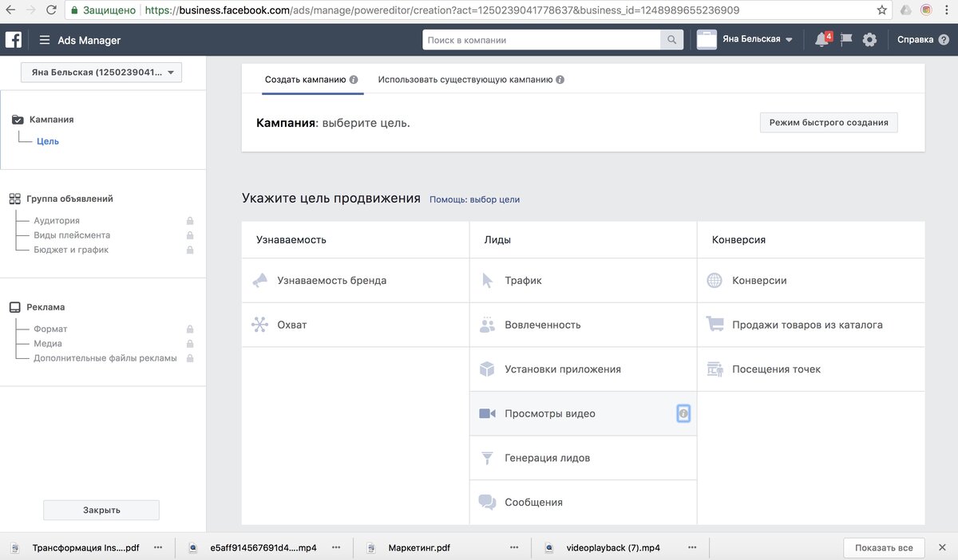Screen dimensions: 958x560
Task: Expand Яна Бельская business menu in header
Action: point(745,40)
